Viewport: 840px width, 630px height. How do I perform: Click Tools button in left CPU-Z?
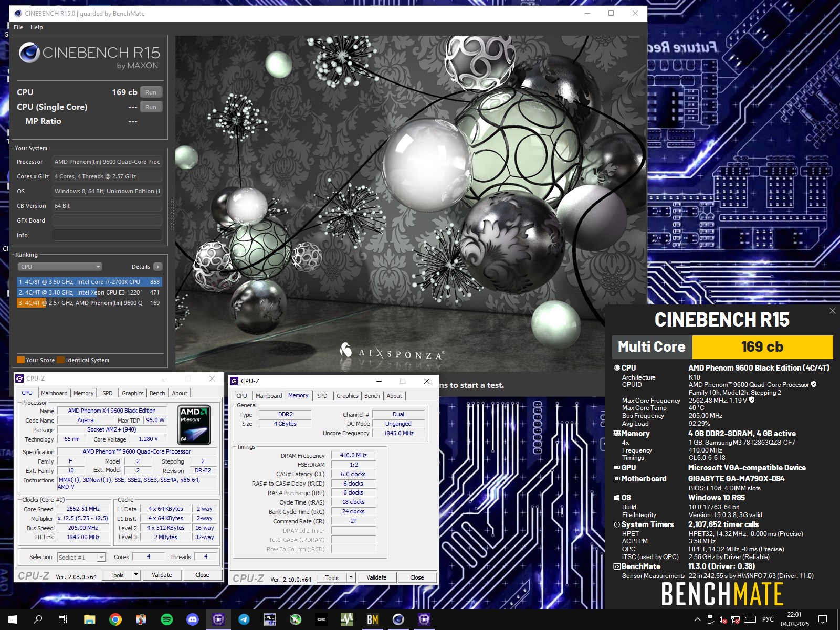click(117, 575)
